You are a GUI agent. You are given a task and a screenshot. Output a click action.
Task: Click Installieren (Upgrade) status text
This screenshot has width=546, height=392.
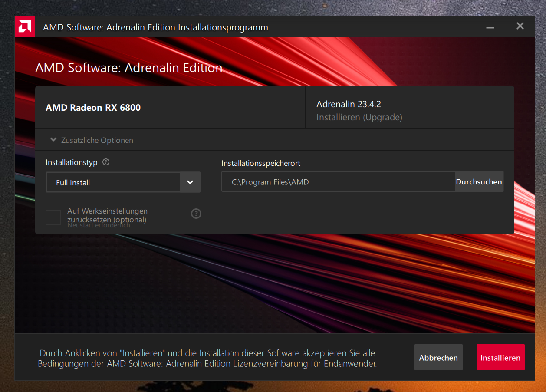point(359,117)
